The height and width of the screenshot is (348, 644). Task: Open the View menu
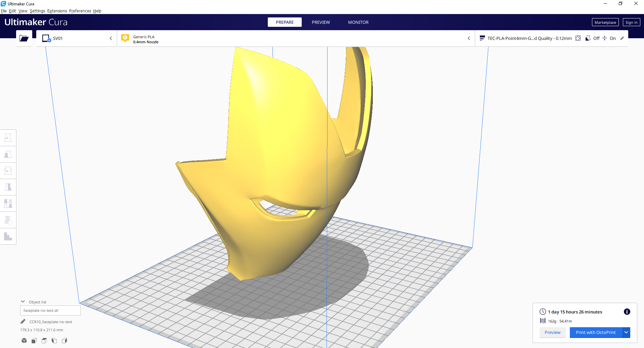coord(23,11)
